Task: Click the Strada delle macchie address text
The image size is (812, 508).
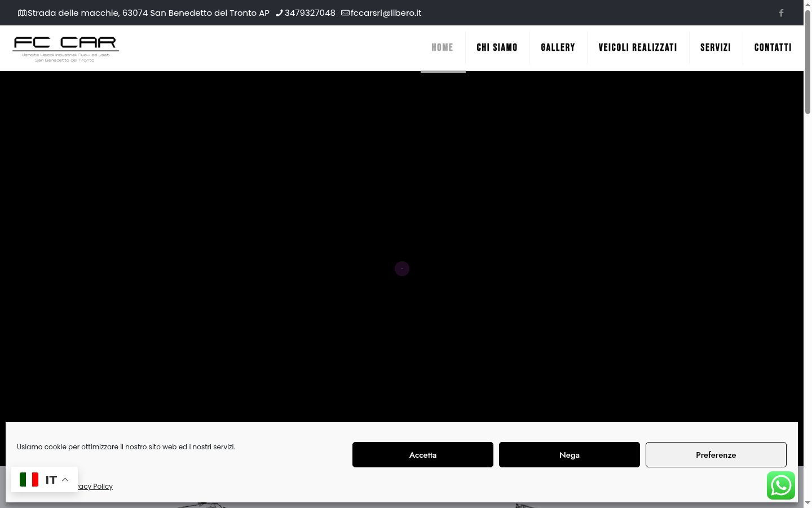Action: [x=148, y=13]
